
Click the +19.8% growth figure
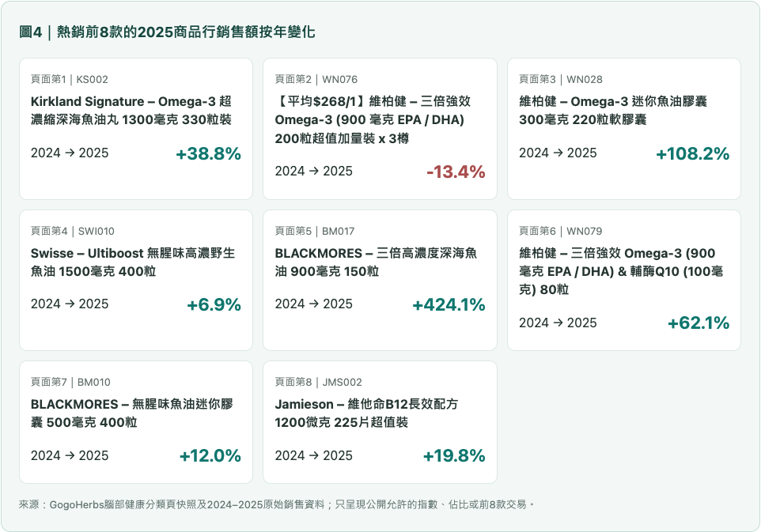tap(454, 456)
